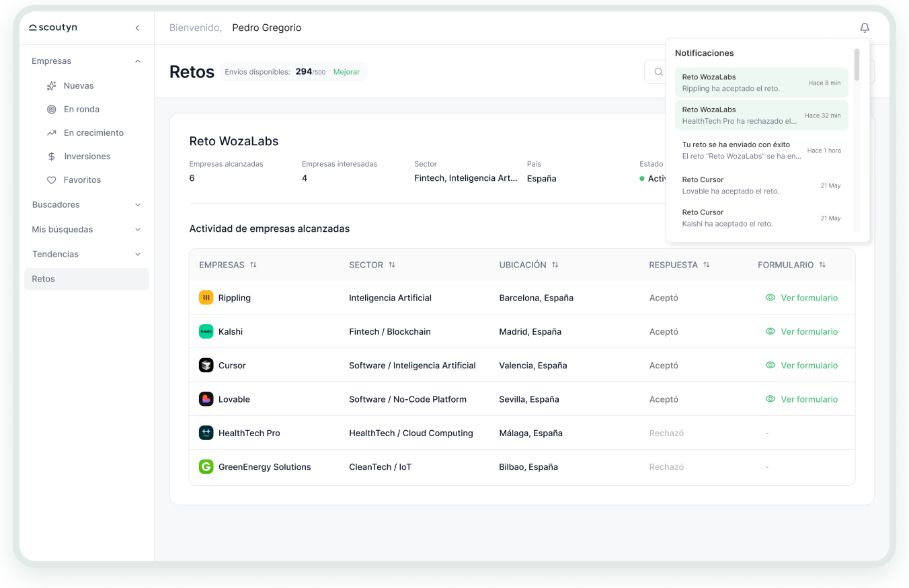Image resolution: width=909 pixels, height=588 pixels.
Task: Click the Rippling company logo
Action: 206,298
